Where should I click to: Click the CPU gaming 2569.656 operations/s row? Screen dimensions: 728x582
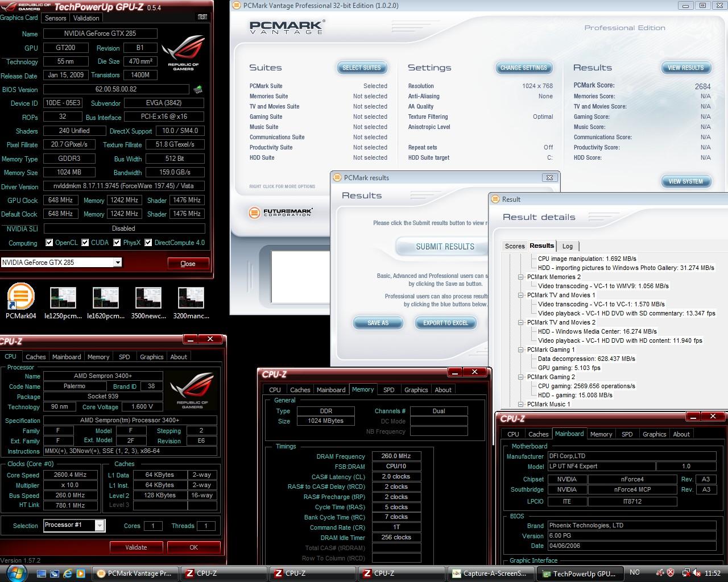coord(586,386)
